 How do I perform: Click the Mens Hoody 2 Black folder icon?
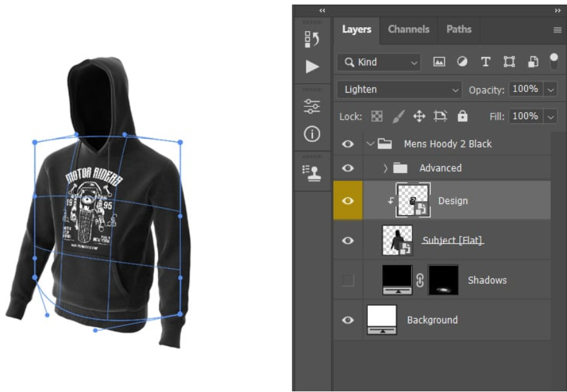[385, 144]
